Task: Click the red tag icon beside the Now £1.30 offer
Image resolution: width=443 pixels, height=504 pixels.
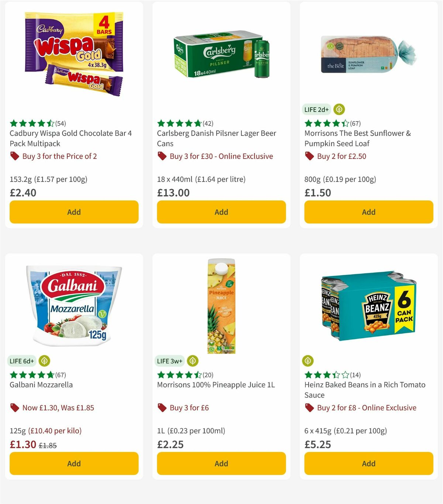Action: point(14,408)
